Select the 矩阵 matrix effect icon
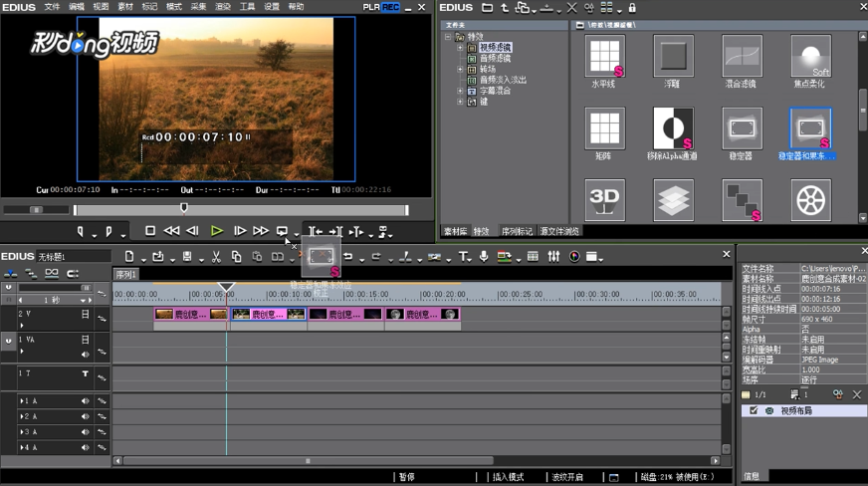 pyautogui.click(x=604, y=128)
